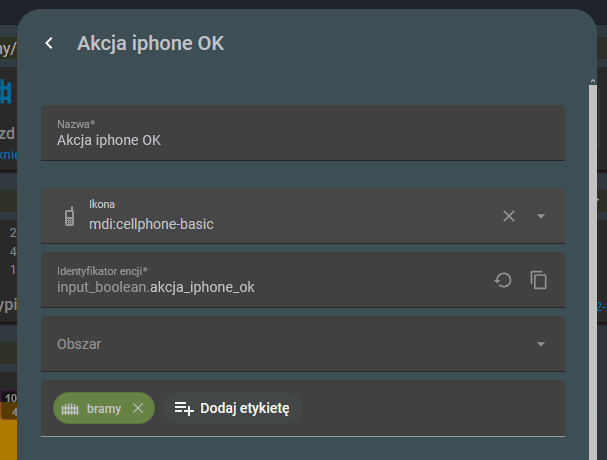Select the bramy label text
The image size is (607, 460).
104,408
